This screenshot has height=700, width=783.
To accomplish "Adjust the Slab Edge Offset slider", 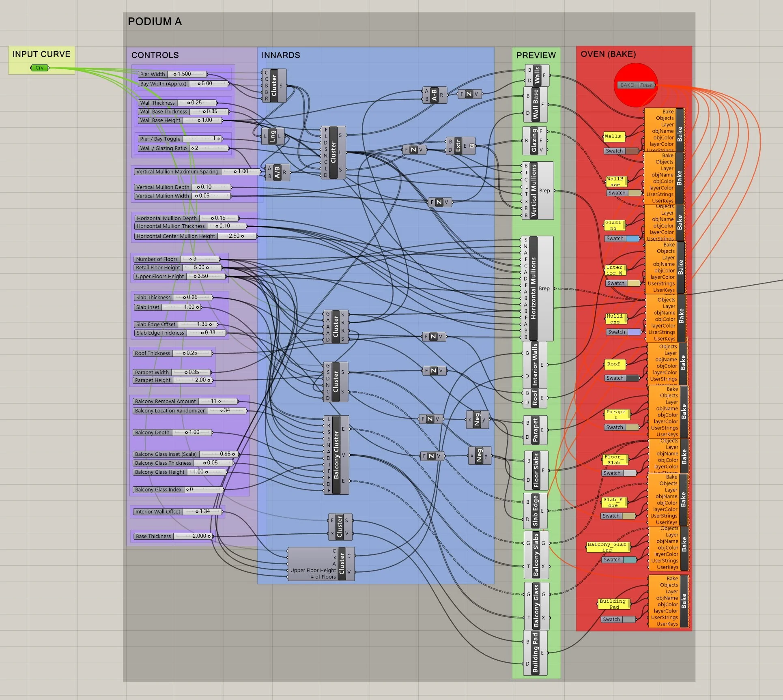I will (175, 324).
